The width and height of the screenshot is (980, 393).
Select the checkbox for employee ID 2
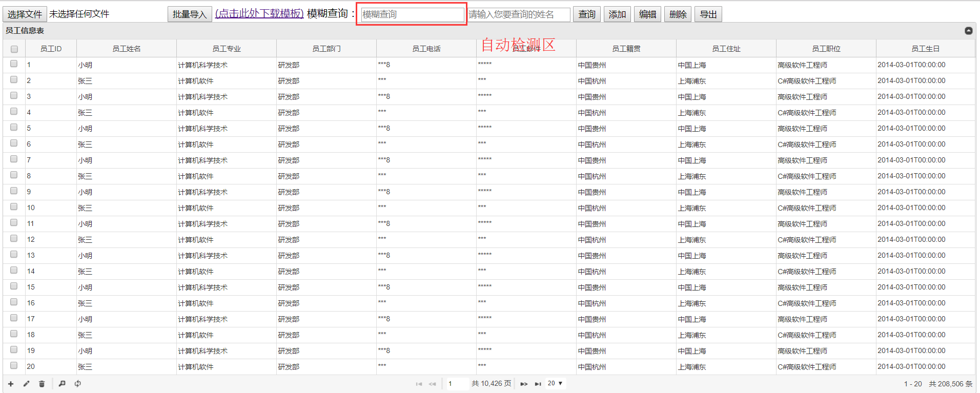(14, 80)
